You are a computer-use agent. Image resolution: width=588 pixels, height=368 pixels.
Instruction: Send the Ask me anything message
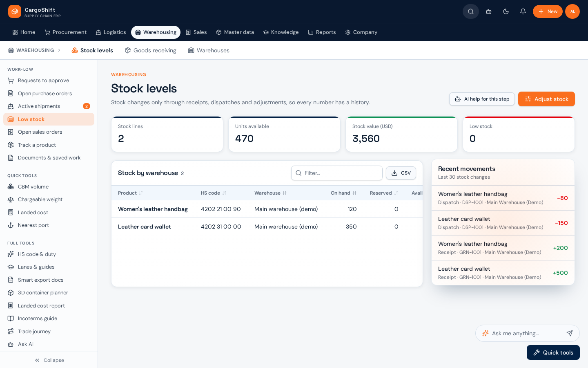point(570,333)
